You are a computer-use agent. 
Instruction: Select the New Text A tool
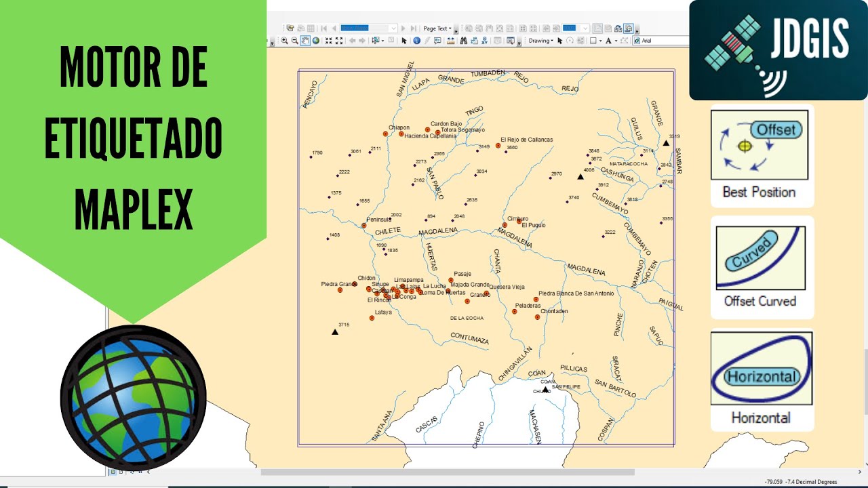(608, 41)
